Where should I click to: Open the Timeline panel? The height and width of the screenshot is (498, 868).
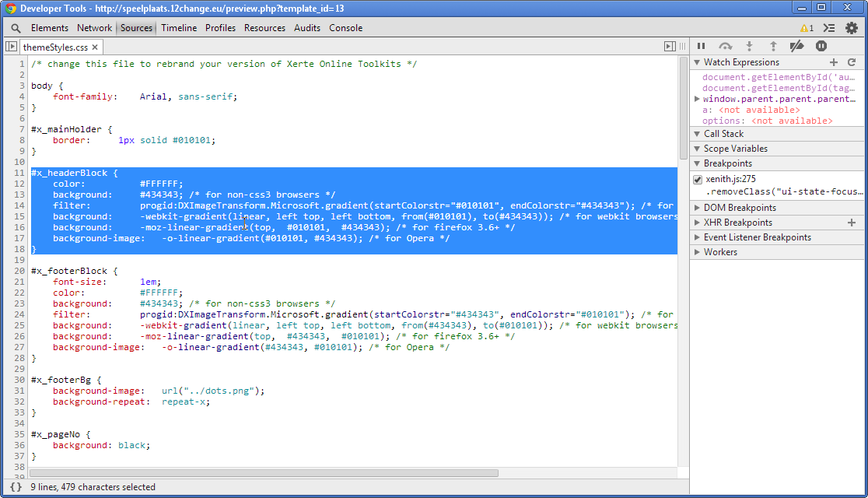[x=179, y=28]
